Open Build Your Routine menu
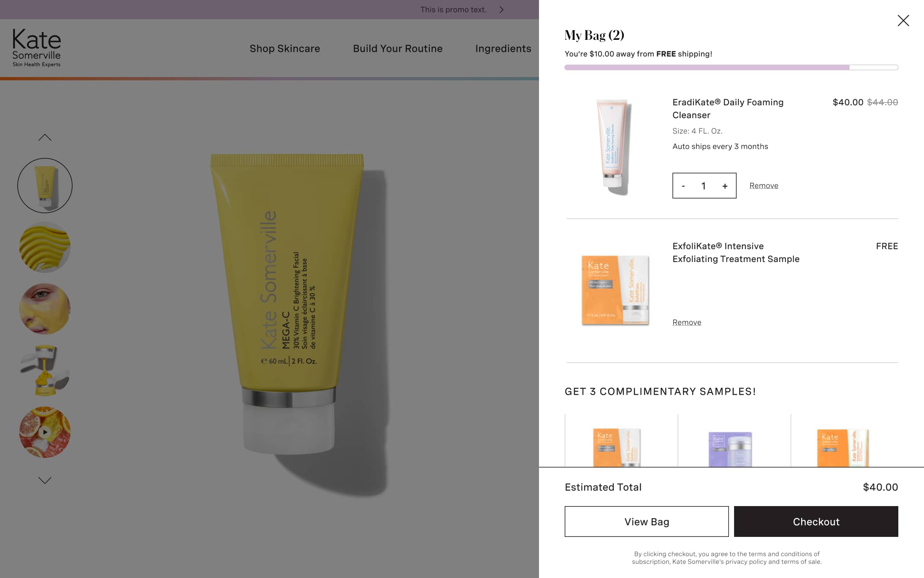 click(x=398, y=48)
